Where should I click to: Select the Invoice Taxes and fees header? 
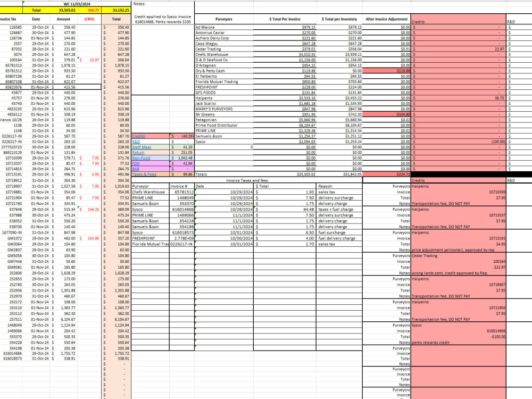tap(247, 180)
